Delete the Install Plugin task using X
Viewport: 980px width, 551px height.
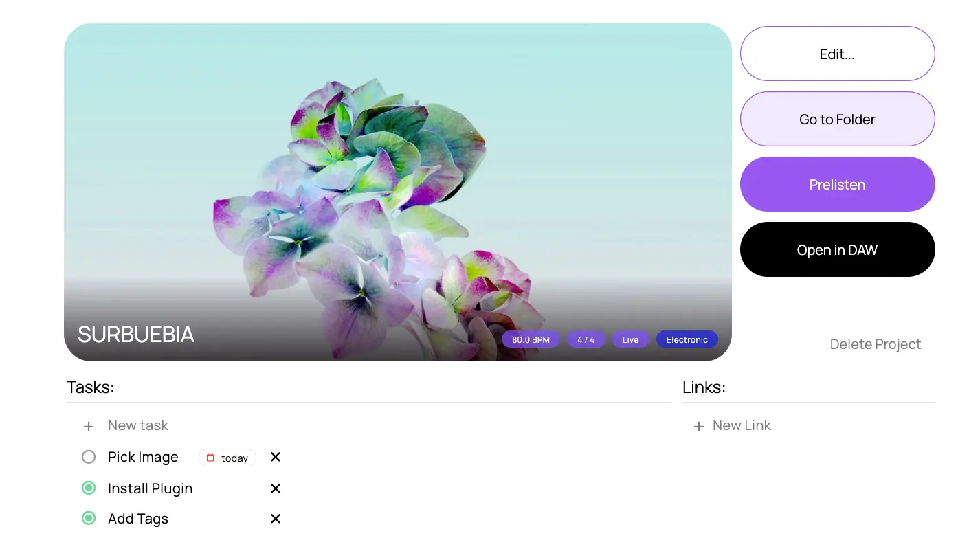[276, 488]
